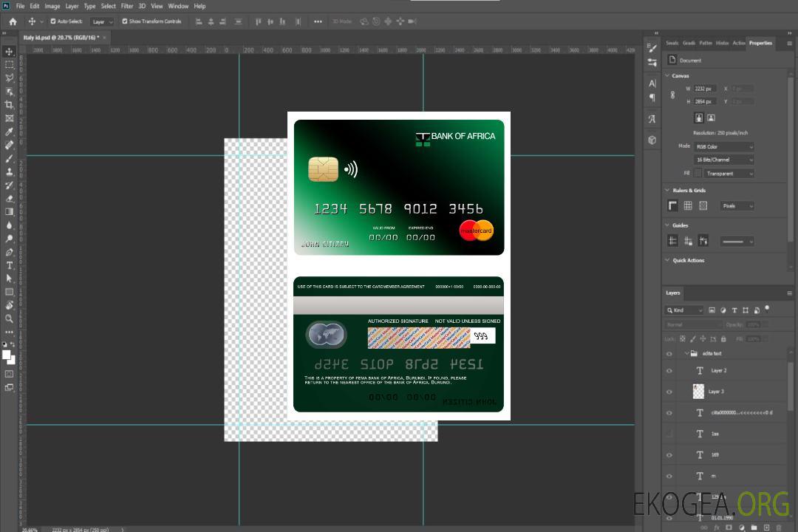Viewport: 798px width, 532px height.
Task: Hide Layer 3 visibility eye
Action: (x=669, y=392)
